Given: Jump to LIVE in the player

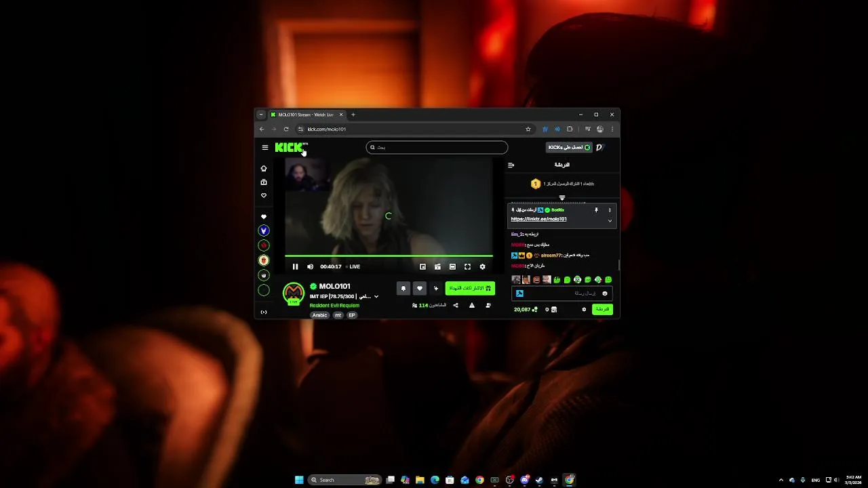Looking at the screenshot, I should click(x=353, y=266).
